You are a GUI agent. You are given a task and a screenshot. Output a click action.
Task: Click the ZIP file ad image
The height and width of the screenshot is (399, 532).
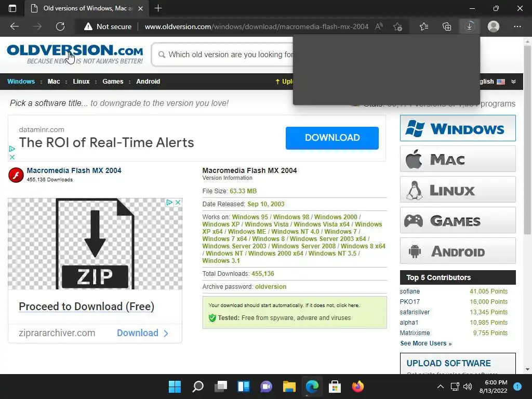point(95,244)
